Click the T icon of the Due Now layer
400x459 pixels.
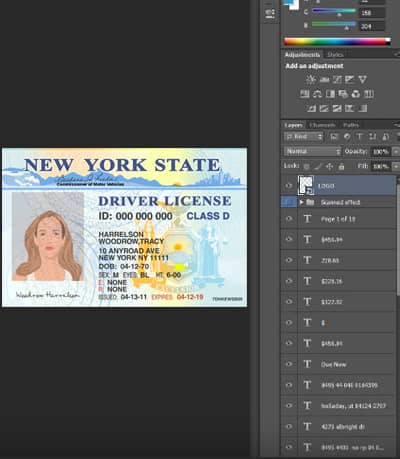tap(307, 364)
